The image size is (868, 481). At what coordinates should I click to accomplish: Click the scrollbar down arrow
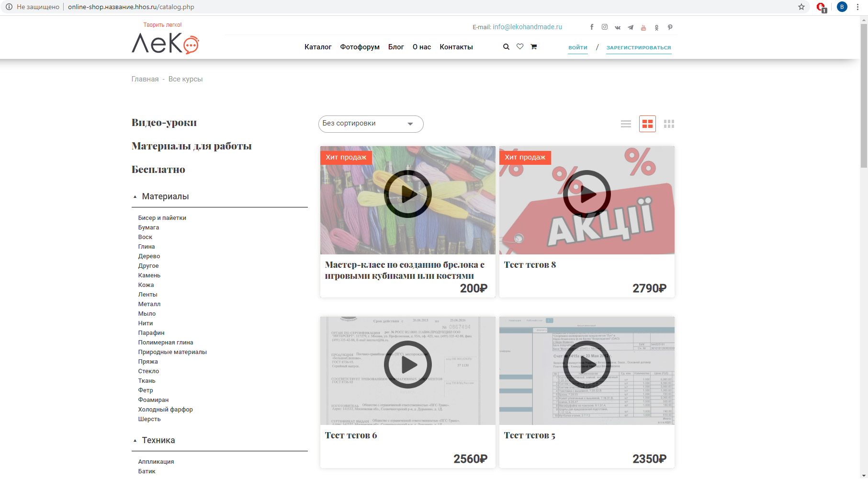coord(864,475)
